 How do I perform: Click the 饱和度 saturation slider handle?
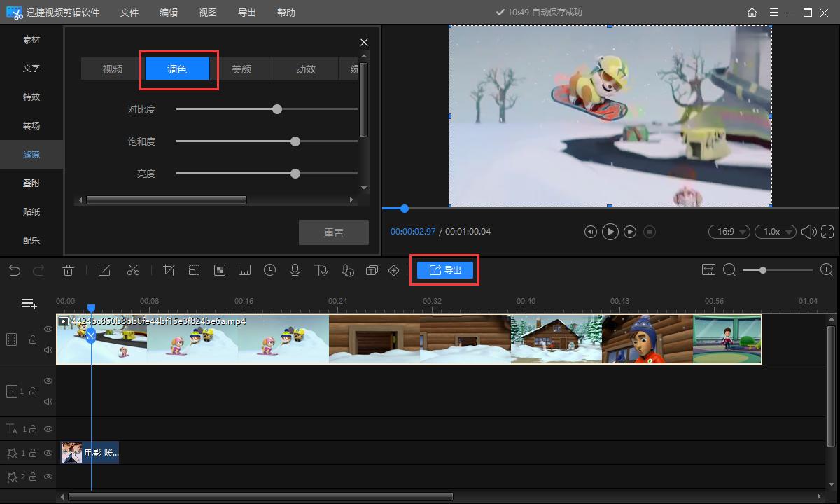295,141
